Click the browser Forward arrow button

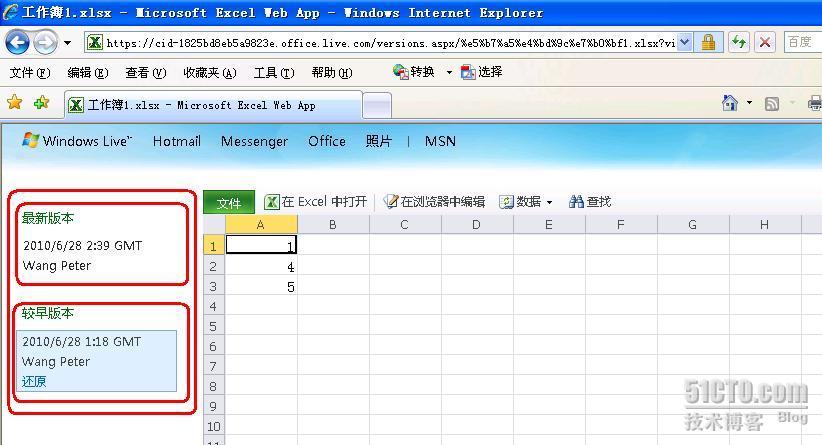point(46,42)
